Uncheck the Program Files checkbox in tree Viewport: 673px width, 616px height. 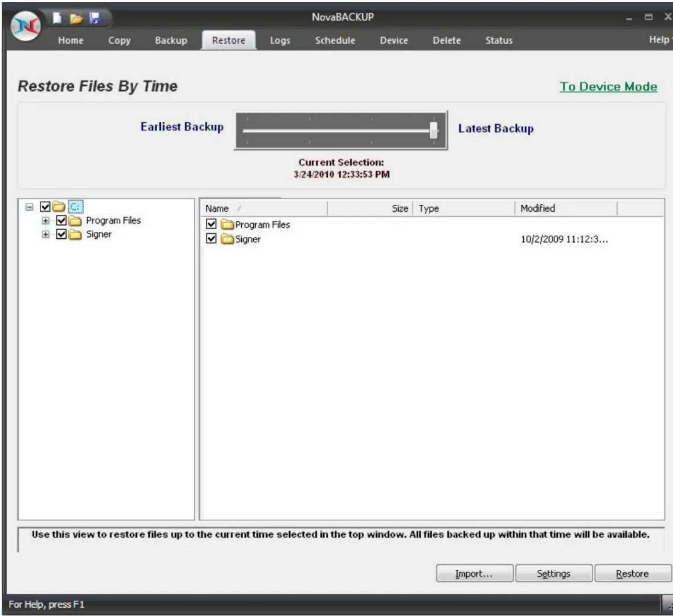point(62,220)
